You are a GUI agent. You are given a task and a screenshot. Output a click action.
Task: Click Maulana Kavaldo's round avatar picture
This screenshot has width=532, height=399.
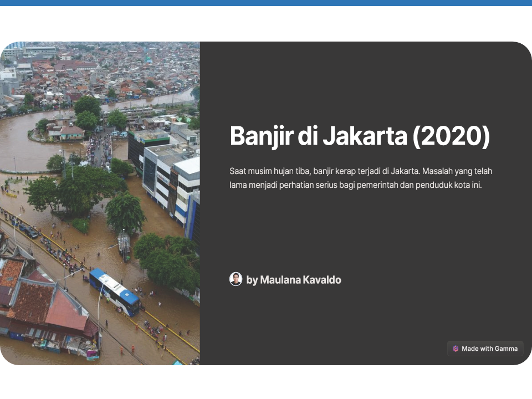pos(236,279)
